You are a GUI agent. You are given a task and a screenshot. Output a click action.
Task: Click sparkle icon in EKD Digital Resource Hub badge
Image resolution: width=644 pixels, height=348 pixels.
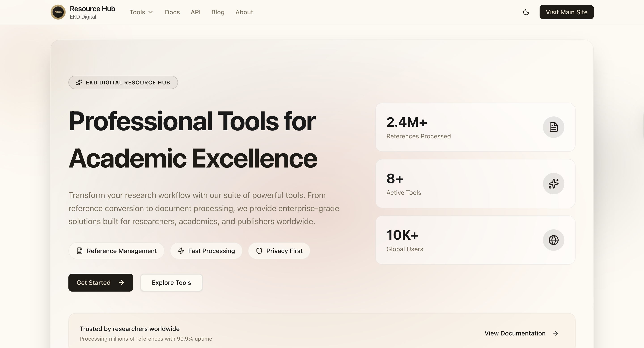(x=79, y=82)
